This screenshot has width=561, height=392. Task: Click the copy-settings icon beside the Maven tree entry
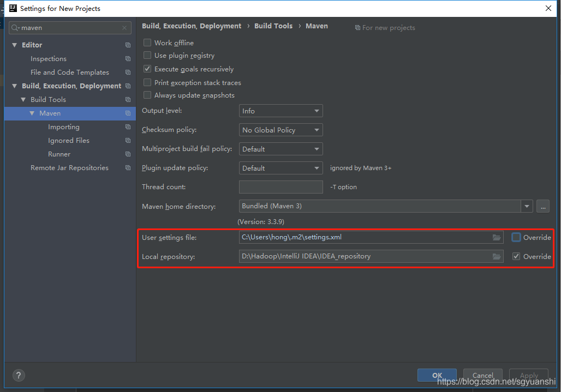point(128,113)
